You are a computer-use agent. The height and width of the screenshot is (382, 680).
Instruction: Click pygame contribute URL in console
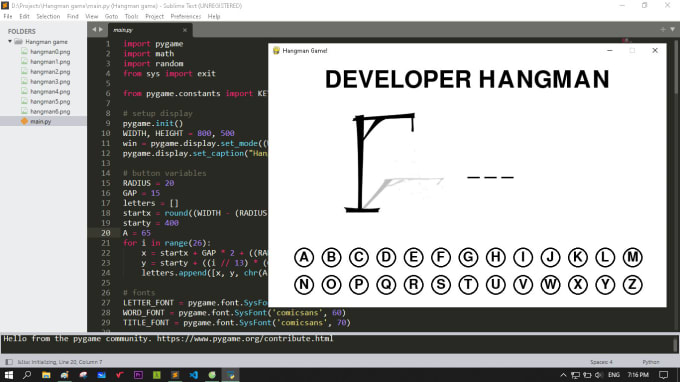245,338
